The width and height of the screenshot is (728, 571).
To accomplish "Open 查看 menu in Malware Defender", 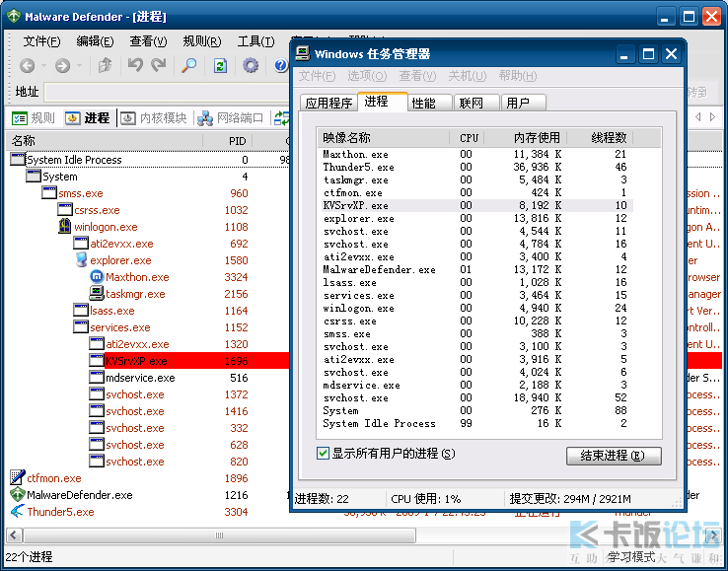I will point(148,41).
